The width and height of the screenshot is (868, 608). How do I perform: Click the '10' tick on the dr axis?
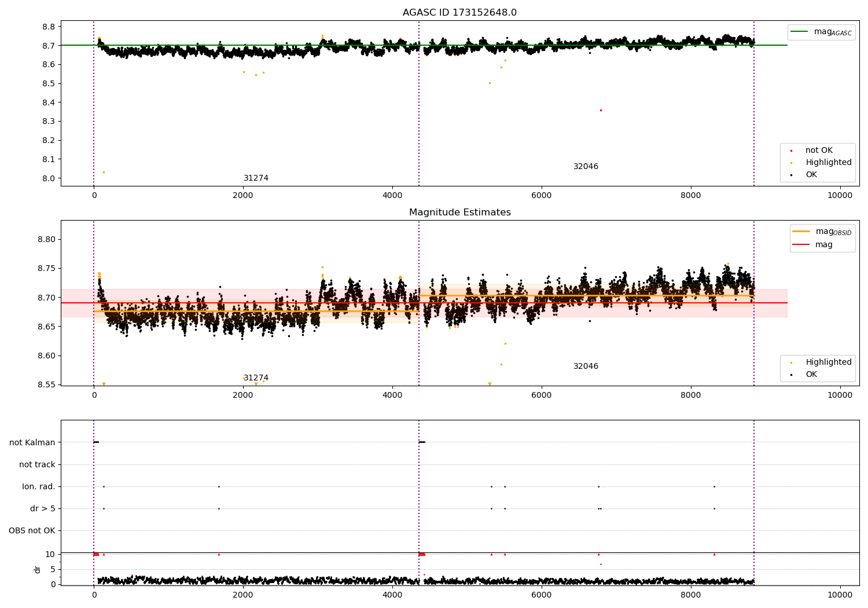pos(50,555)
